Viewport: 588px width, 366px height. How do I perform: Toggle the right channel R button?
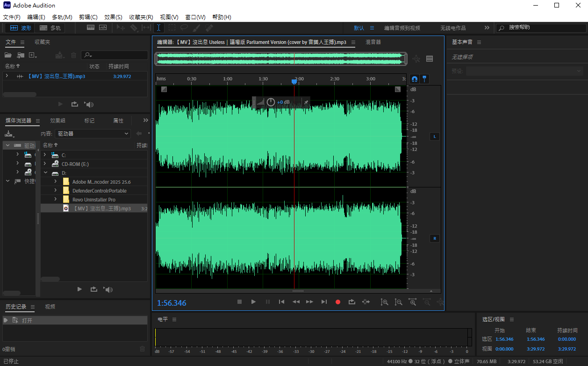click(434, 238)
